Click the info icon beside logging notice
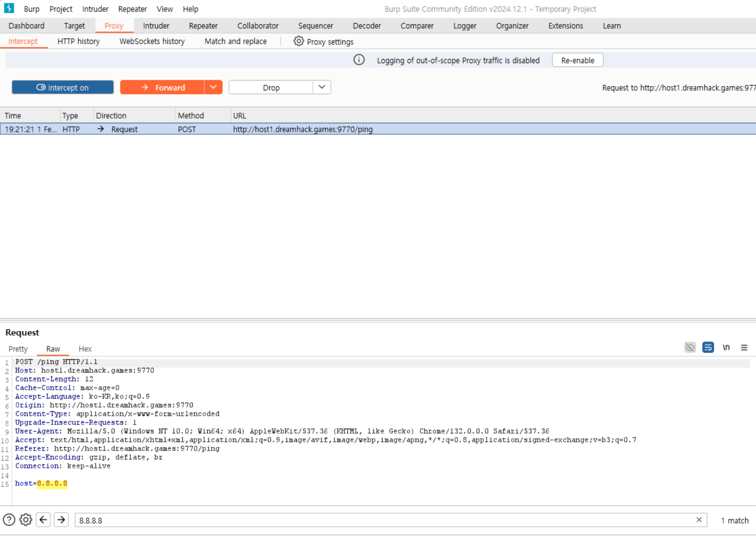 pos(359,60)
